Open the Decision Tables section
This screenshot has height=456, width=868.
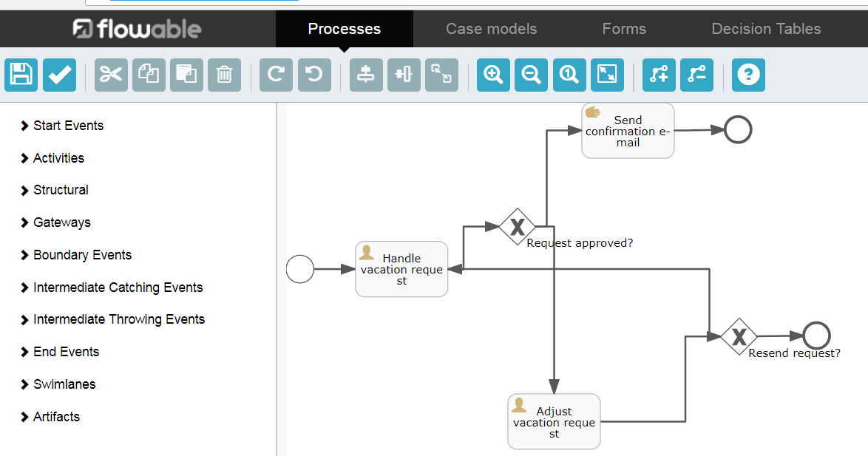click(766, 29)
